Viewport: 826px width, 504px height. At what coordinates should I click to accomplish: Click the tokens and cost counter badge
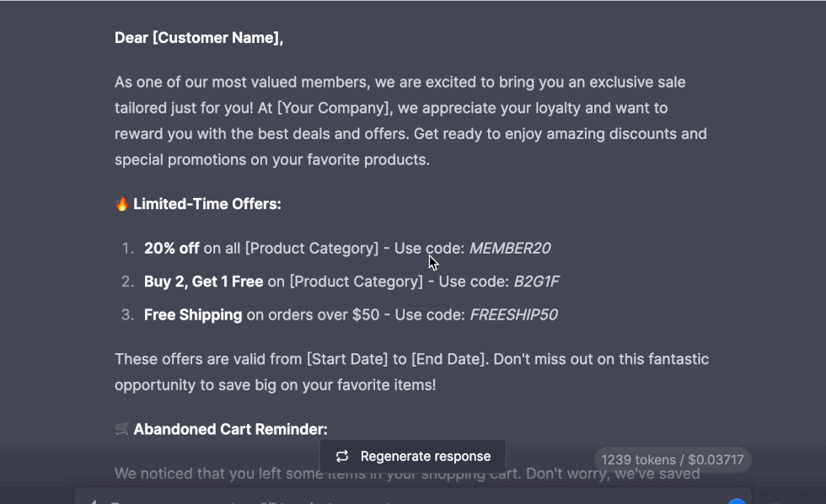point(673,460)
